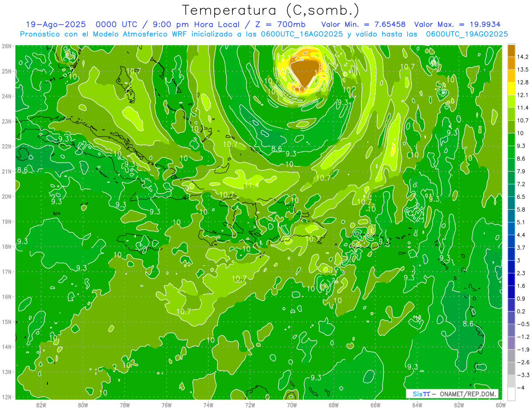
Task: Click the orange legend swatch between 14.2 and 13.5
Action: [x=511, y=63]
